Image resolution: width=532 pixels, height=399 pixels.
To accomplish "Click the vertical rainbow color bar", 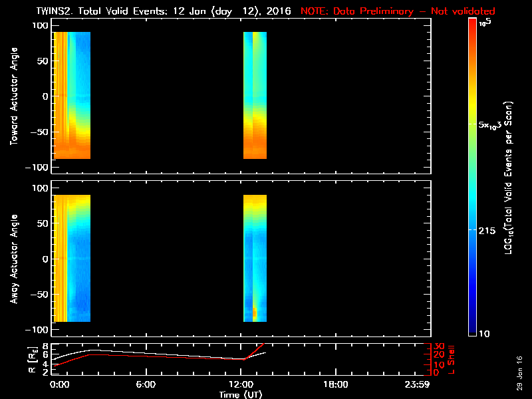I will point(473,177).
